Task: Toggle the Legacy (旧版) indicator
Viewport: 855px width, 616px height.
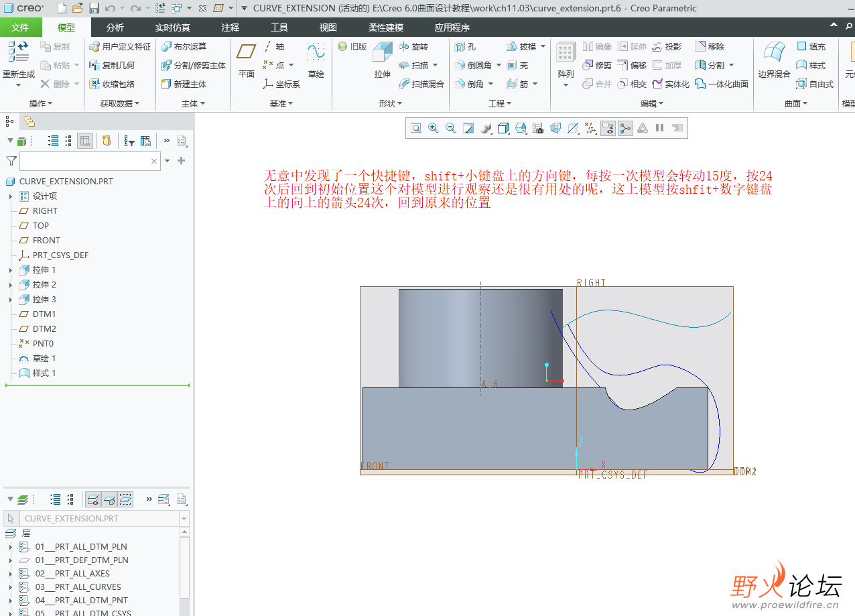Action: pyautogui.click(x=352, y=47)
